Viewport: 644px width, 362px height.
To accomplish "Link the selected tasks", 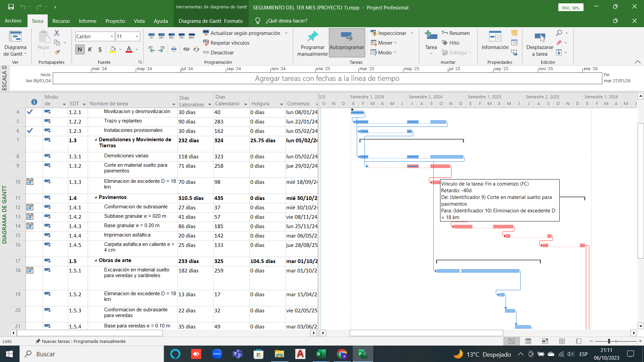I will 186,49.
